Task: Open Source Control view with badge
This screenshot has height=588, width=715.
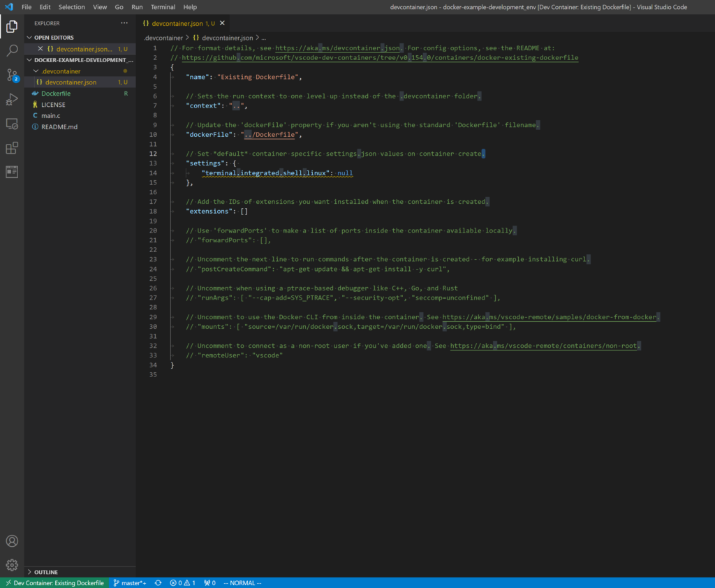Action: coord(12,75)
